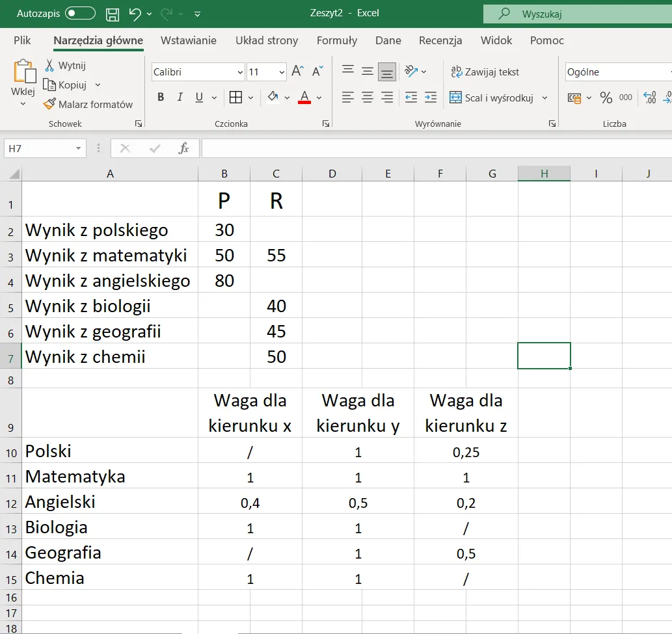This screenshot has width=672, height=634.
Task: Open the Calibri font name dropdown
Action: tap(240, 72)
